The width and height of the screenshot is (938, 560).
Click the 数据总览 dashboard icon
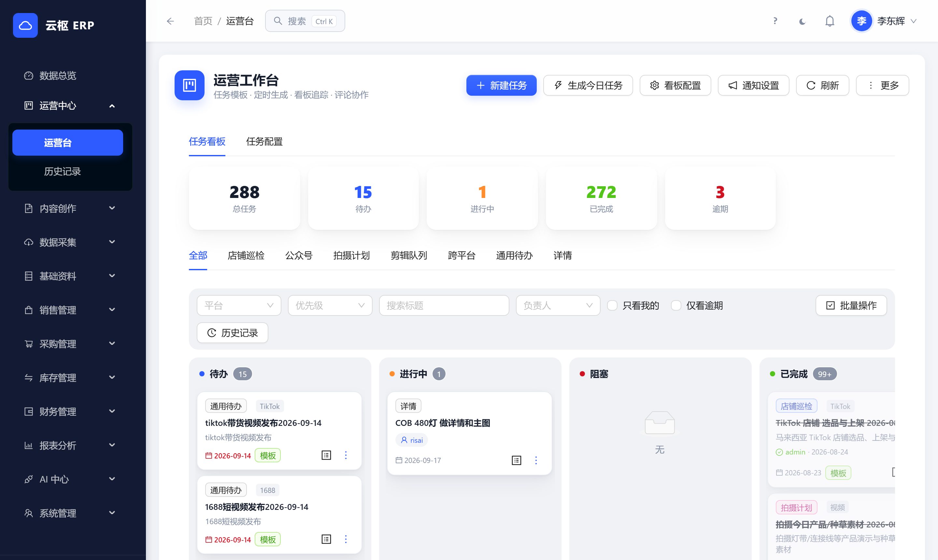point(29,76)
